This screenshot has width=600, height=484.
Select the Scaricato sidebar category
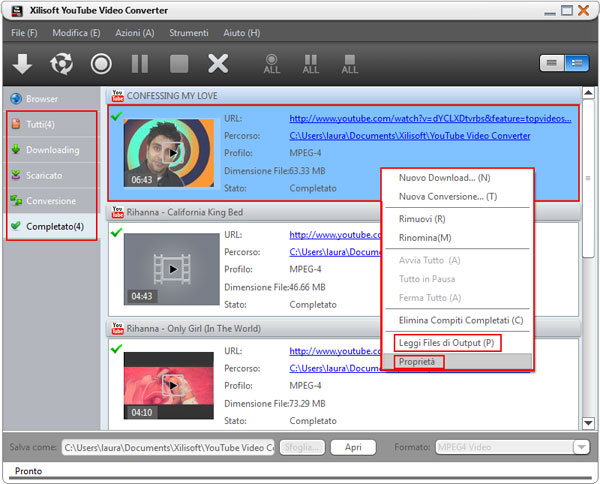click(x=51, y=175)
